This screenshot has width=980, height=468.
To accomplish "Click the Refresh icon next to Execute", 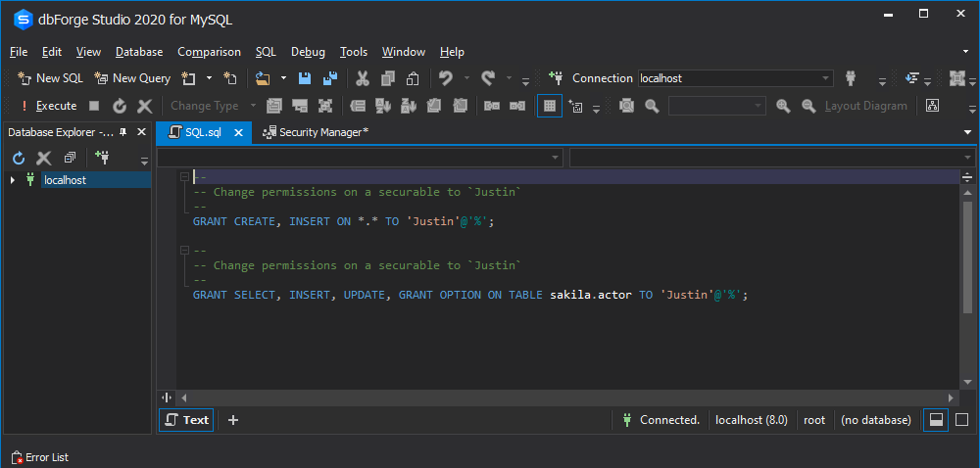I will tap(120, 106).
